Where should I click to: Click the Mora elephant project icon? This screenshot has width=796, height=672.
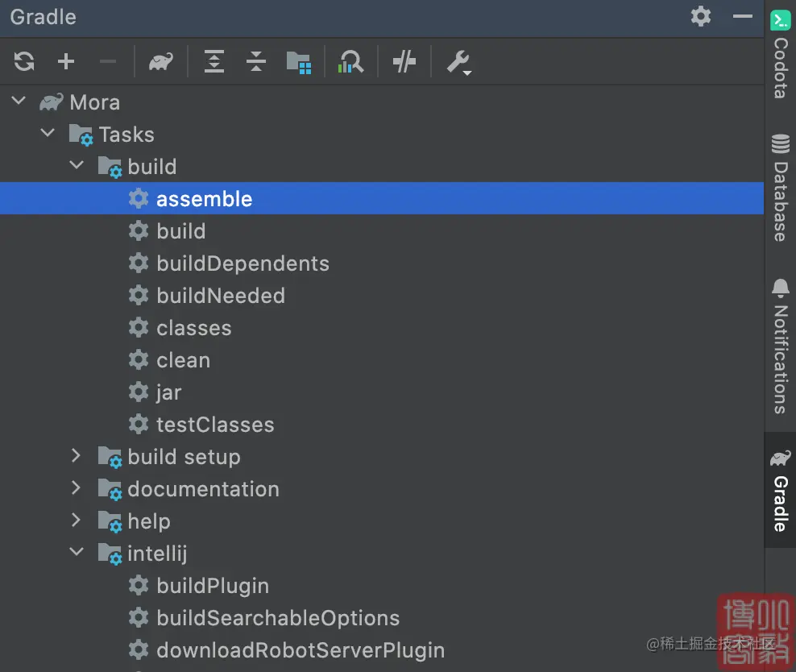pos(52,102)
